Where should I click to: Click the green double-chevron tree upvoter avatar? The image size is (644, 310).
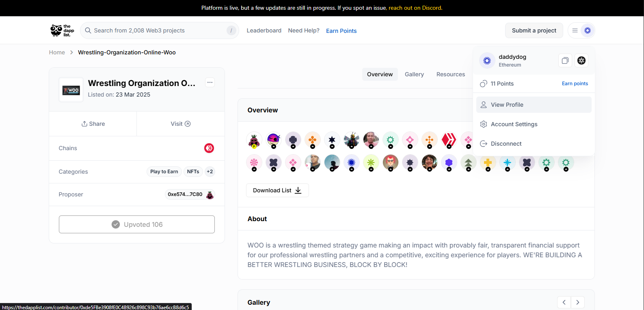[x=469, y=163]
